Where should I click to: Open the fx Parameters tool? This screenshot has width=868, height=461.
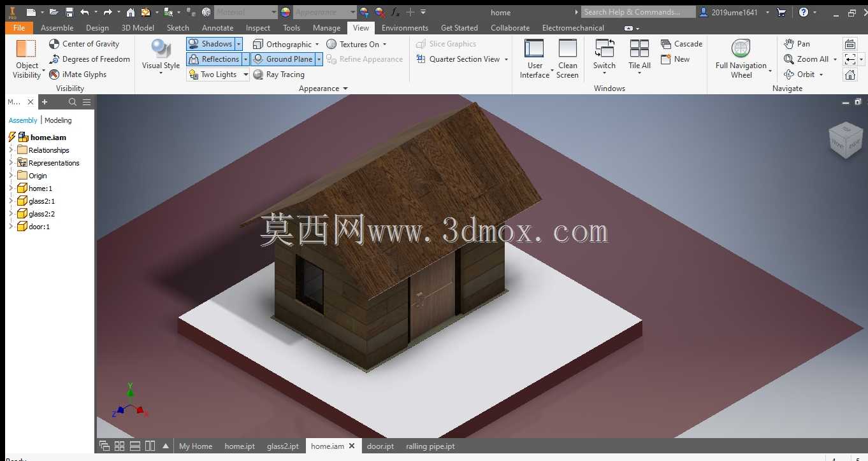[x=395, y=12]
